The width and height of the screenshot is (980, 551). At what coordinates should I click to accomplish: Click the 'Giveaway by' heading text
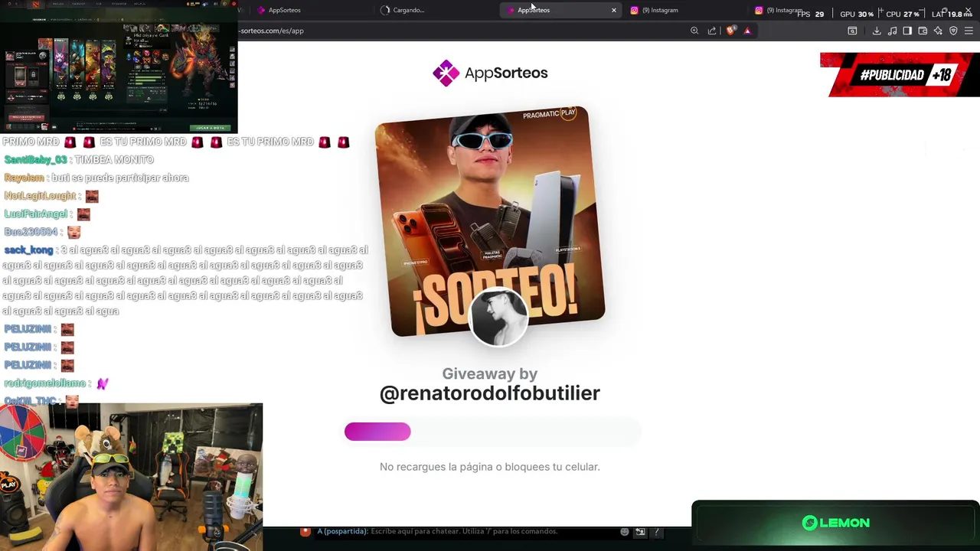[490, 373]
